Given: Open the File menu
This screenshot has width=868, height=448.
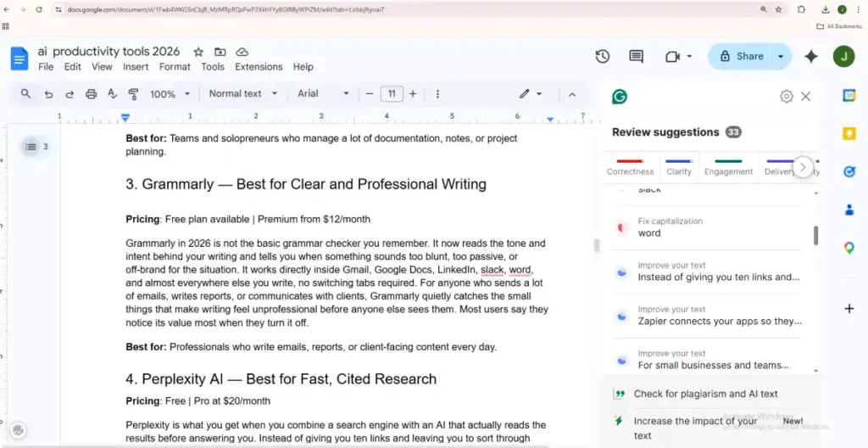Looking at the screenshot, I should click(46, 66).
